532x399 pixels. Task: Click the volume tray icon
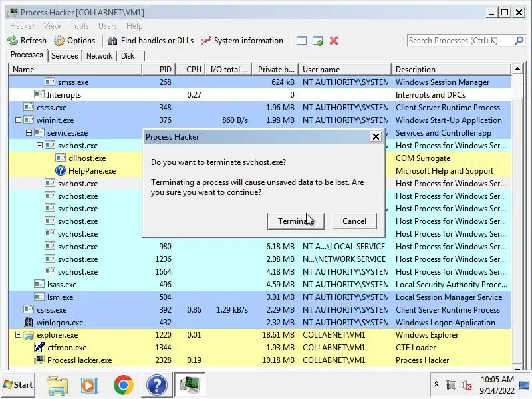coord(467,385)
